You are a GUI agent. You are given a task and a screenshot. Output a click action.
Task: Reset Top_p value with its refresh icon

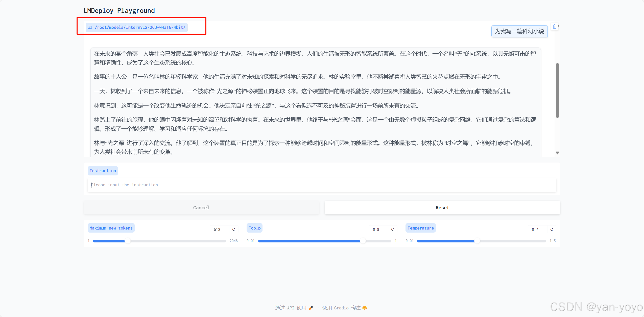click(x=393, y=229)
